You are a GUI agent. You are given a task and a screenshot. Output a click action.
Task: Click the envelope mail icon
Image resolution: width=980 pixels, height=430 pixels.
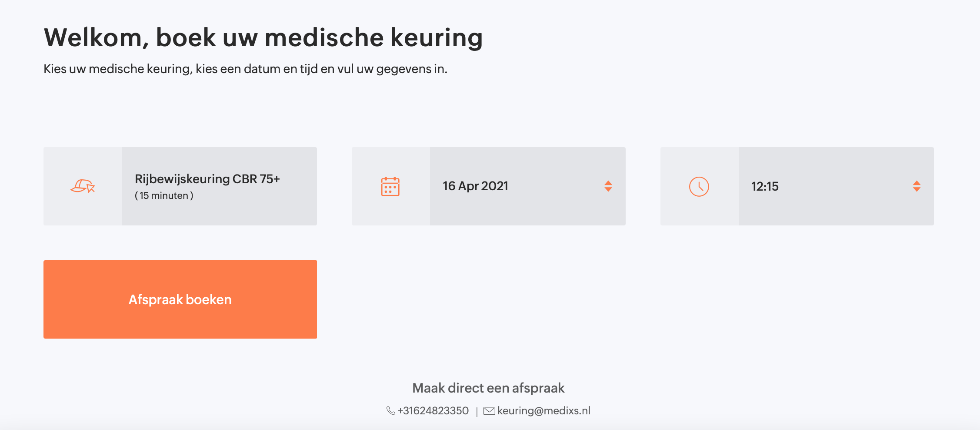coord(489,411)
